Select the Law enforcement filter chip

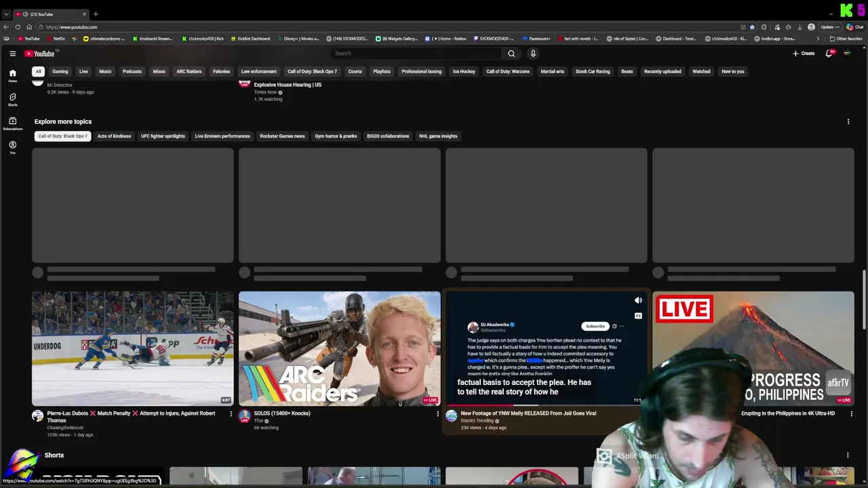pos(259,71)
